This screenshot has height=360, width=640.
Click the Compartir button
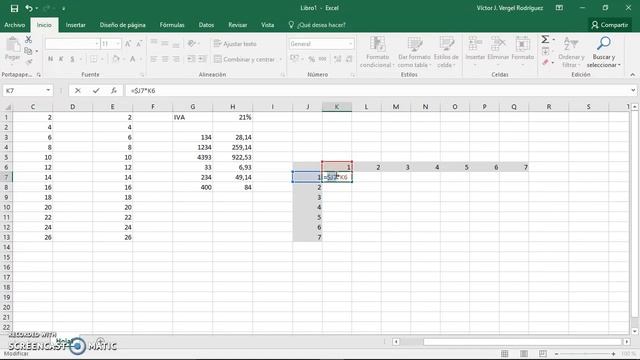point(610,25)
